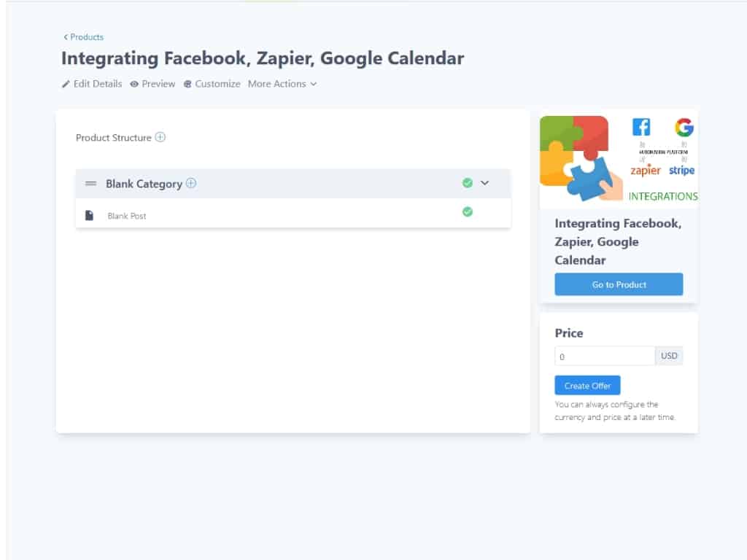The width and height of the screenshot is (747, 560).
Task: Click the plus icon beside Product Structure
Action: (x=160, y=137)
